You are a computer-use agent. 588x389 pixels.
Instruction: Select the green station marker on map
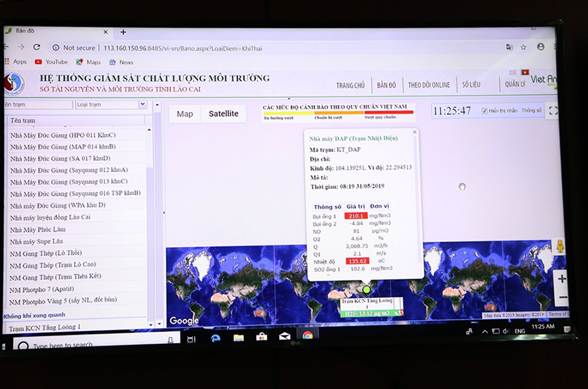click(367, 290)
